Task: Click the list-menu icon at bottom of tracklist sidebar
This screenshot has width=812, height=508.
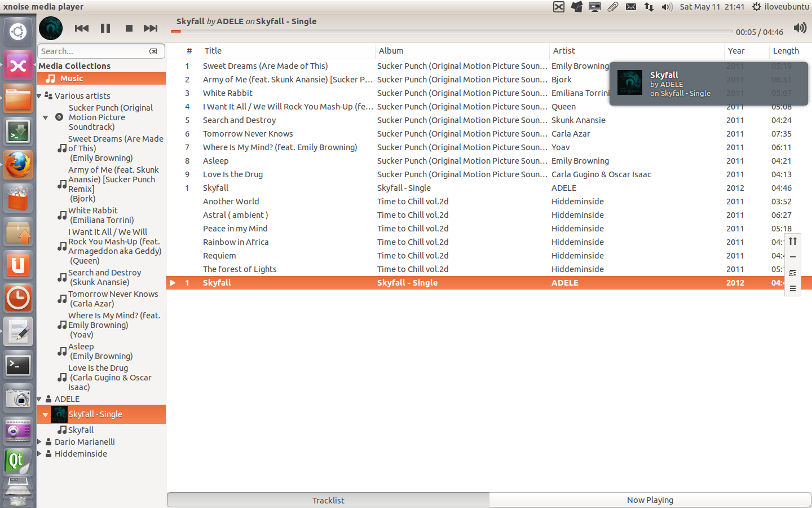Action: (793, 288)
